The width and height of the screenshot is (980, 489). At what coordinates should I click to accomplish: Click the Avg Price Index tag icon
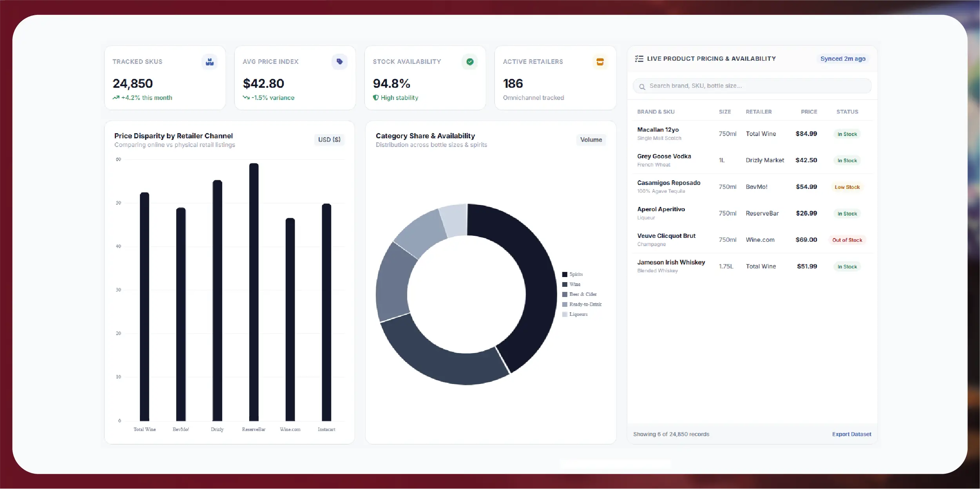pyautogui.click(x=339, y=62)
